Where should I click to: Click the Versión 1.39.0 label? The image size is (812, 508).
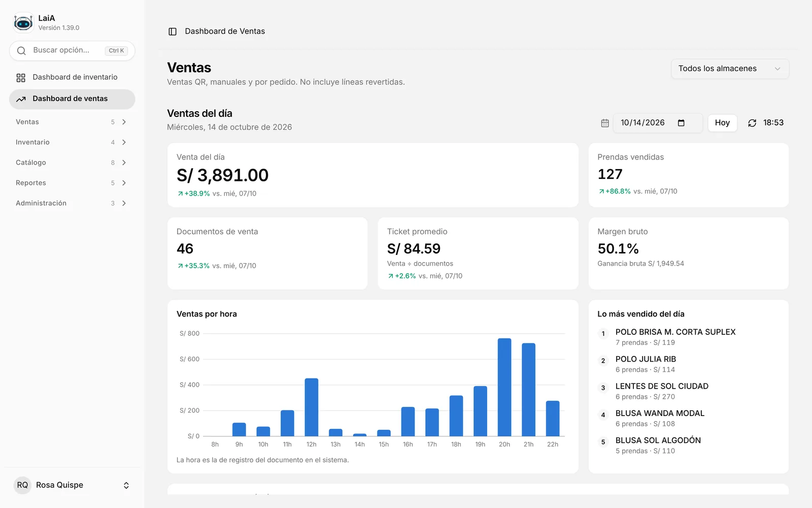[59, 28]
